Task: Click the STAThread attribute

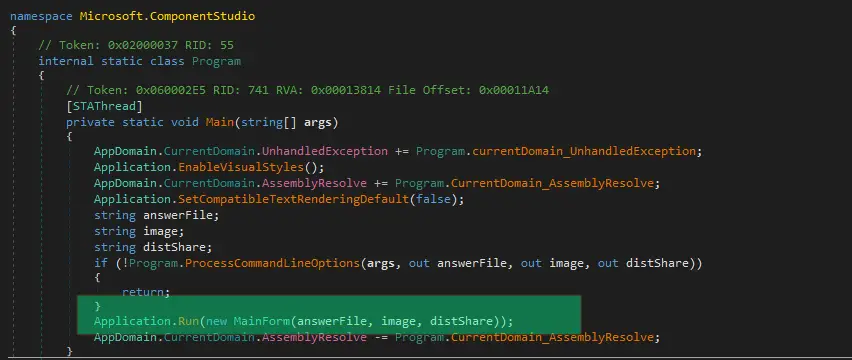Action: point(104,106)
